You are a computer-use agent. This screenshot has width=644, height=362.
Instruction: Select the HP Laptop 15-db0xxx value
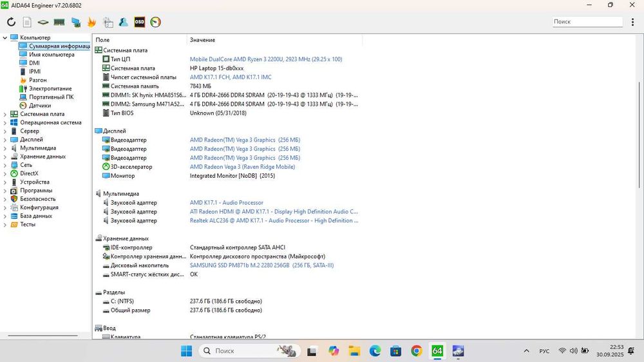coord(216,68)
